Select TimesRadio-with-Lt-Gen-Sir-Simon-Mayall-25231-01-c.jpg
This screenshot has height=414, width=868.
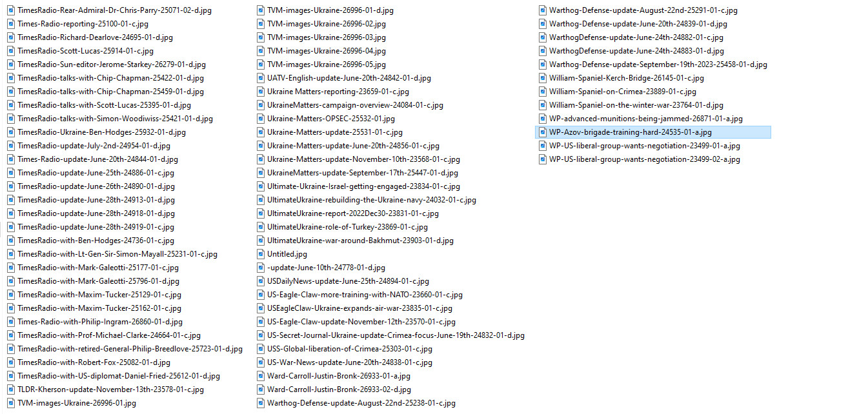click(117, 254)
